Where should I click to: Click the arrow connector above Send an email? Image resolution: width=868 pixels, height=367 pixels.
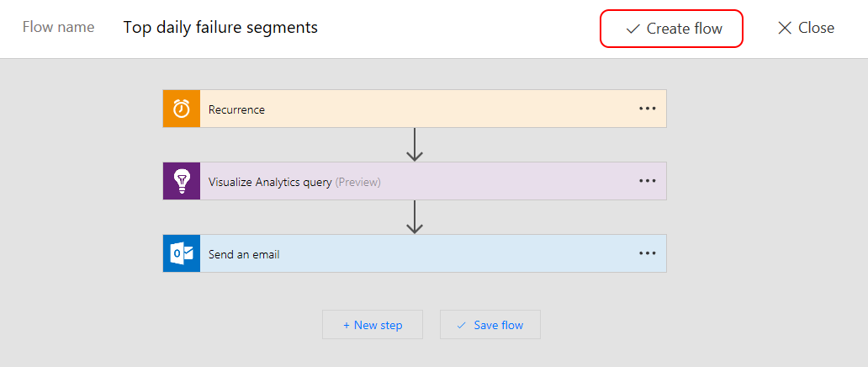coord(414,217)
